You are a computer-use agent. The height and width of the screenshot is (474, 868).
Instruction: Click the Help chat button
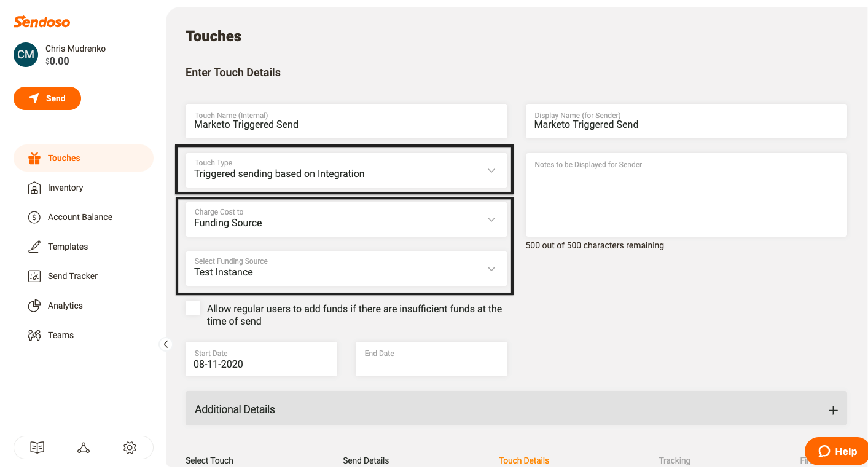coord(837,451)
